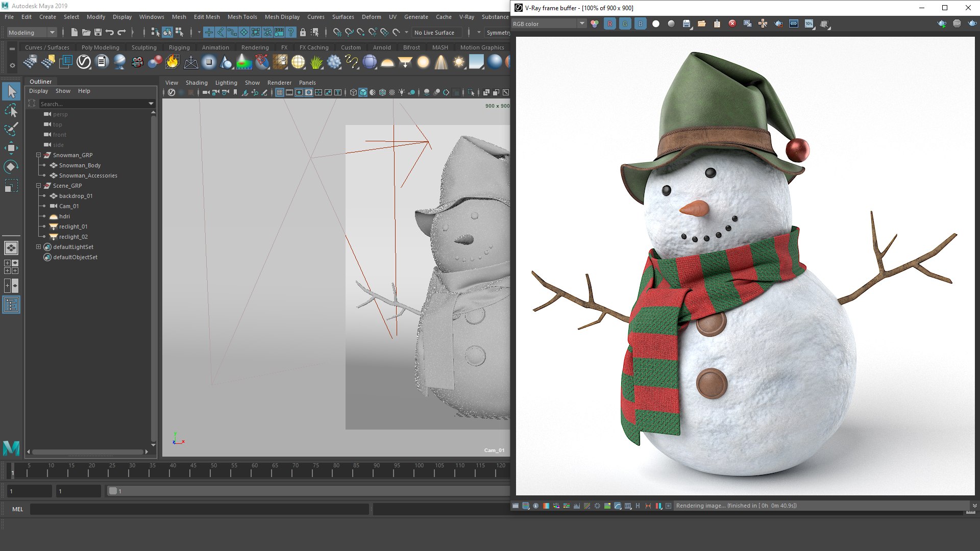Click the MEL command input line
This screenshot has width=980, height=551.
coord(200,509)
